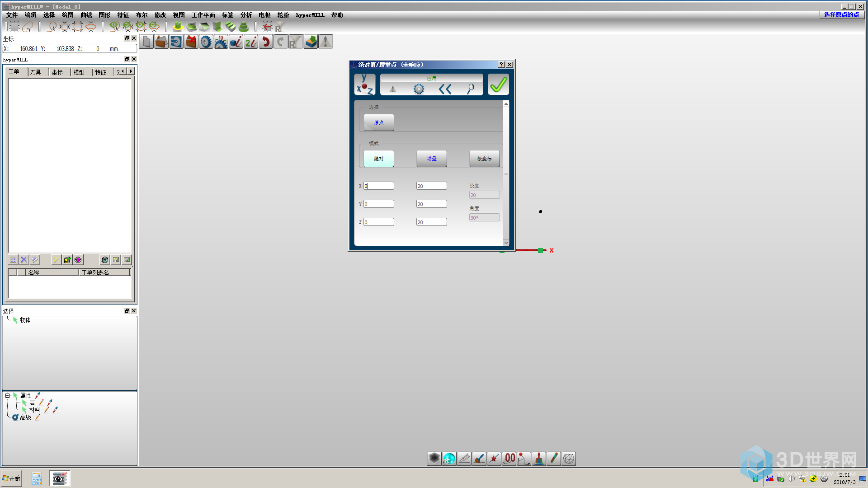The image size is (868, 488).
Task: Open the hyperMILL menu
Action: coord(310,15)
